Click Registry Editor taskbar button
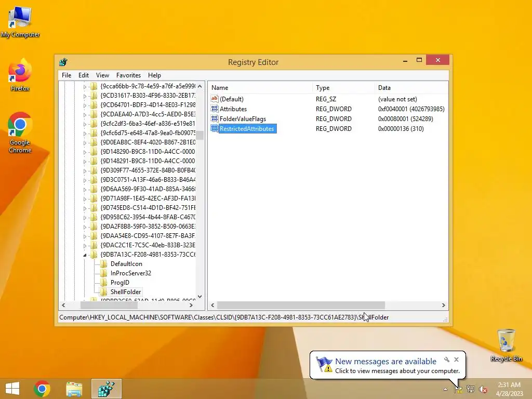Viewport: 532px width, 399px height. (106, 389)
